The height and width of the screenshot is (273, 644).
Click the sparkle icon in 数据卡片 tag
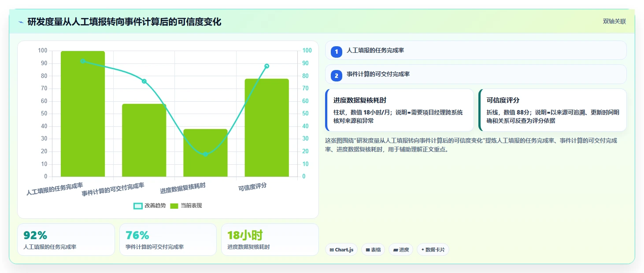[x=423, y=250]
